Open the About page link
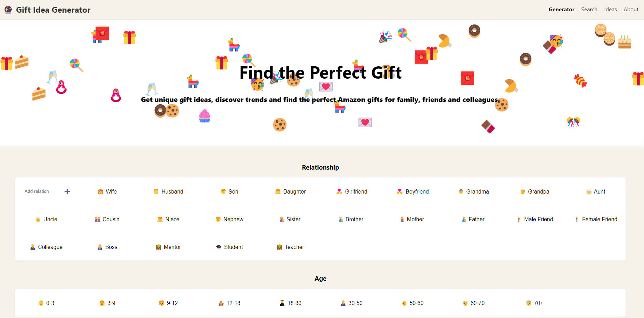Viewport: 644px width, 318px height. pyautogui.click(x=631, y=10)
